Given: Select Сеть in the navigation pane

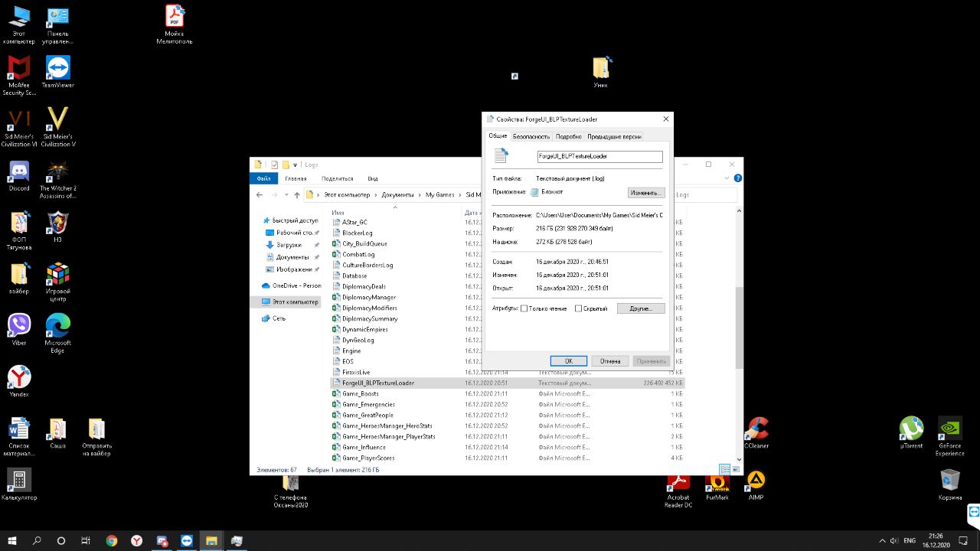Looking at the screenshot, I should (x=279, y=318).
